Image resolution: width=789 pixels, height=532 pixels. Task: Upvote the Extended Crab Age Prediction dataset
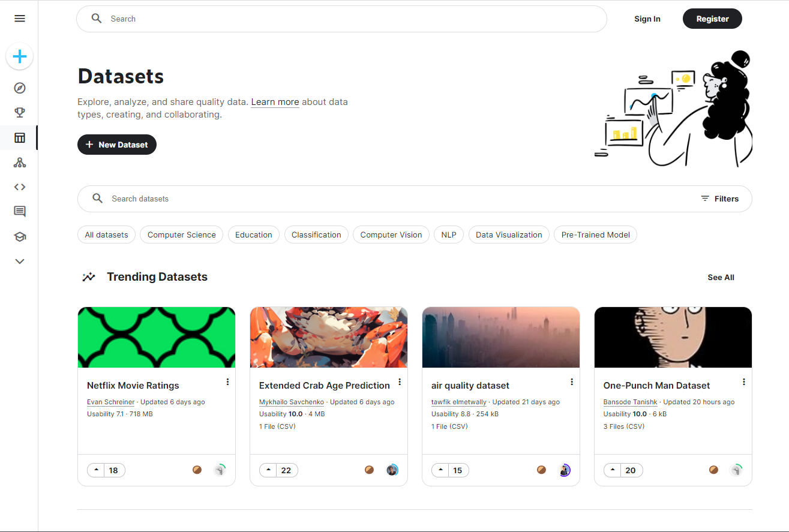pyautogui.click(x=269, y=470)
